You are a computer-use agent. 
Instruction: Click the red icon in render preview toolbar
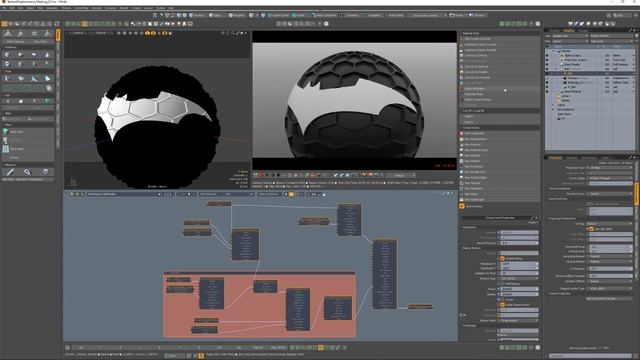tap(262, 175)
